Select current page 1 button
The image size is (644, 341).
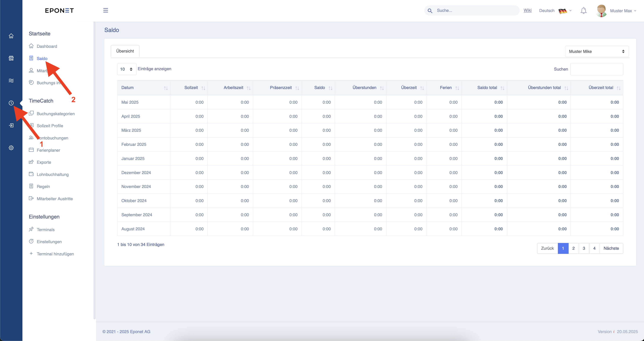pos(563,248)
